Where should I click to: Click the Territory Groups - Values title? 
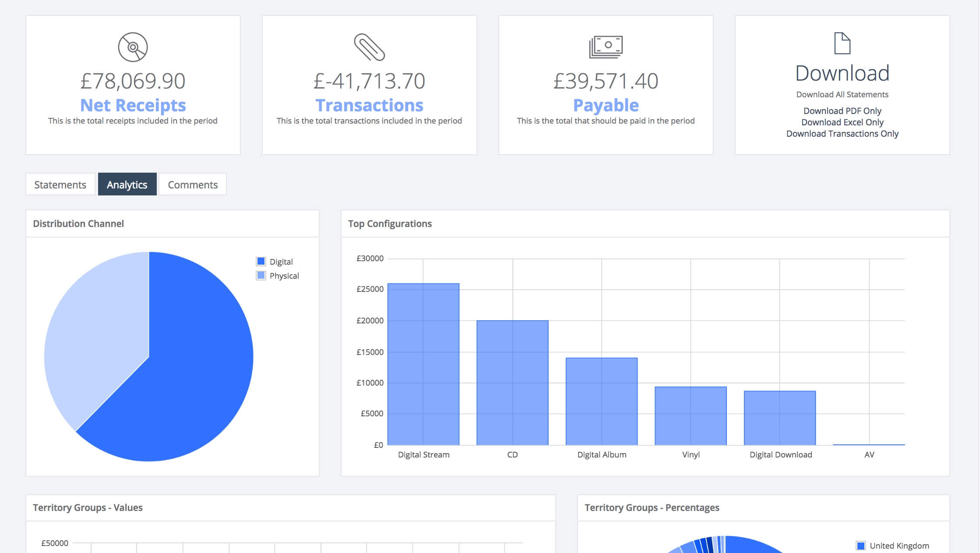(x=88, y=507)
